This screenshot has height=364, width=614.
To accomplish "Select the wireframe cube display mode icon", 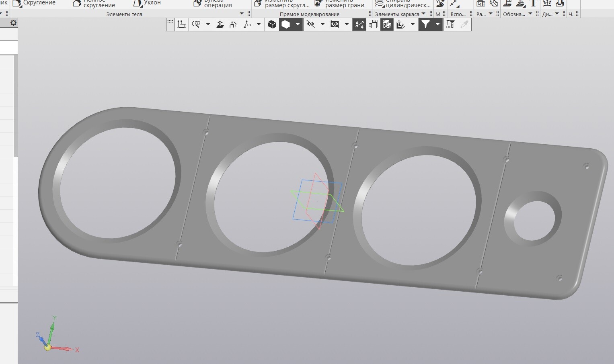I will pyautogui.click(x=272, y=25).
